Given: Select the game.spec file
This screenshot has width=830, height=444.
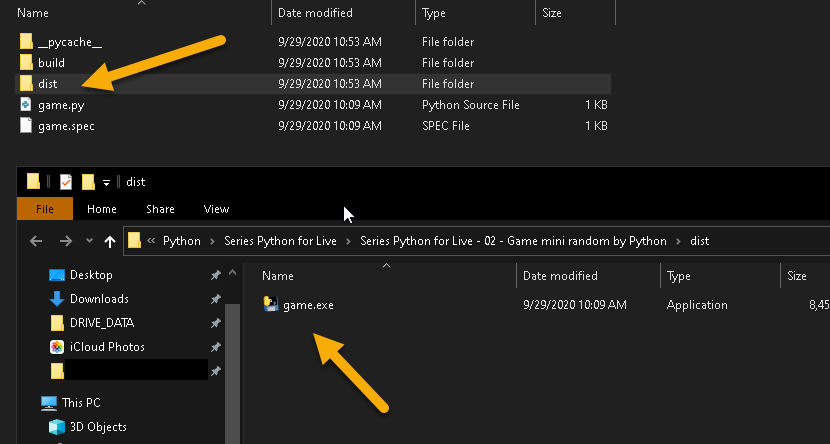Looking at the screenshot, I should click(66, 126).
